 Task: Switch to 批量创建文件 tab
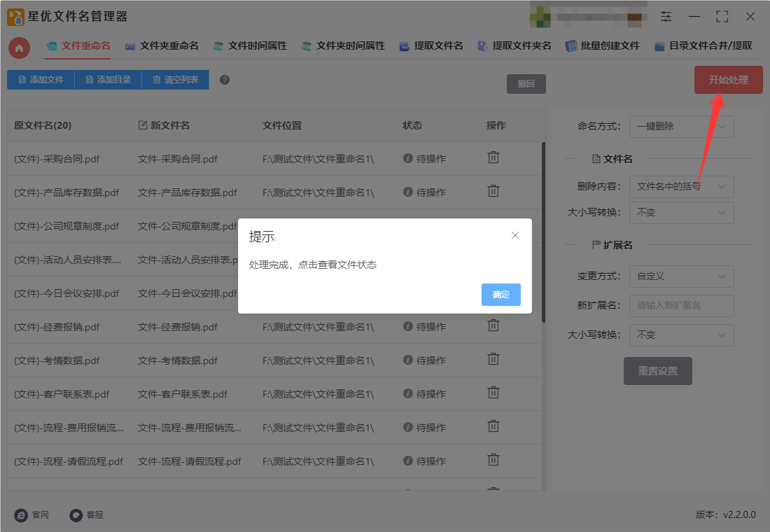(x=603, y=46)
